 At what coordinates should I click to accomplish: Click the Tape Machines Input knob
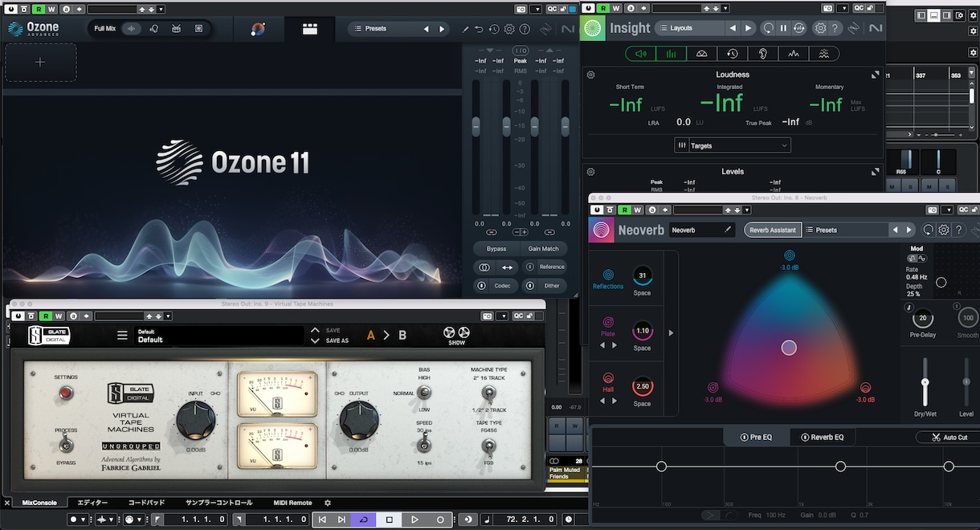tap(196, 420)
